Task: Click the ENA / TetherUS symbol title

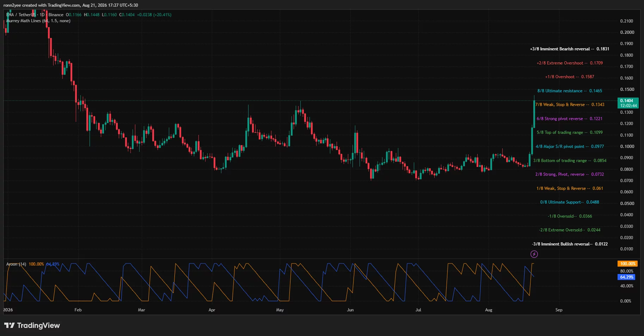Action: click(21, 15)
